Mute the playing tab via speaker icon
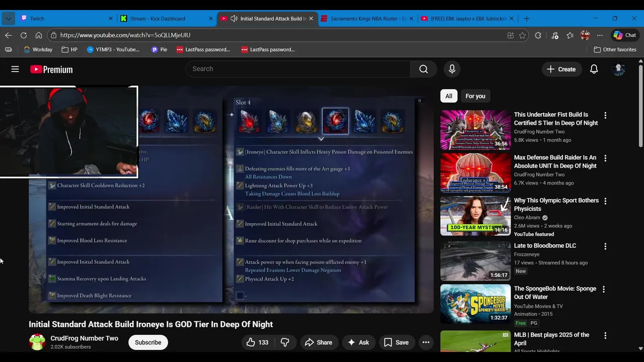Image resolution: width=644 pixels, height=362 pixels. [x=234, y=19]
